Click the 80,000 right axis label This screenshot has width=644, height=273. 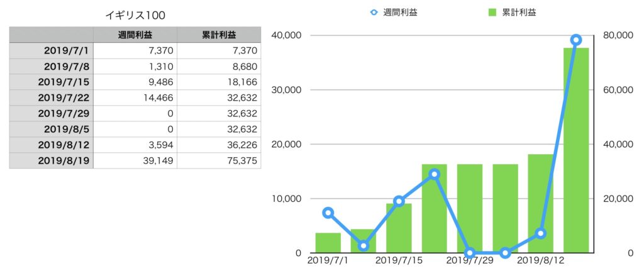pos(619,35)
